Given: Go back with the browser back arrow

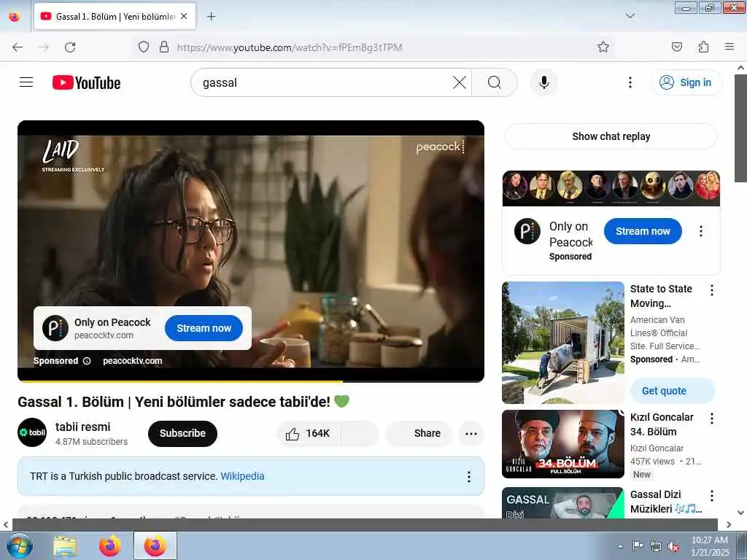Looking at the screenshot, I should tap(18, 47).
